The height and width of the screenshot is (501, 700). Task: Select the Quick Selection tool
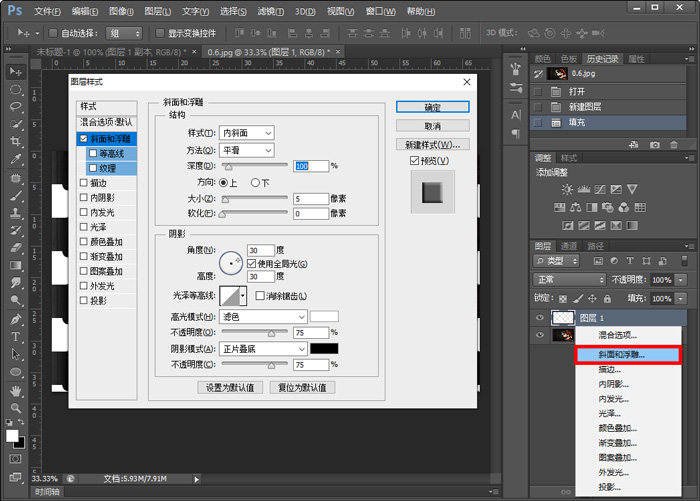click(16, 124)
